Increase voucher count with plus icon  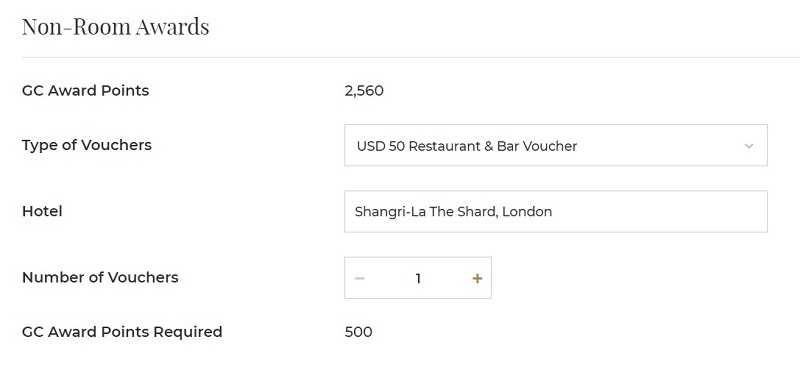tap(477, 278)
